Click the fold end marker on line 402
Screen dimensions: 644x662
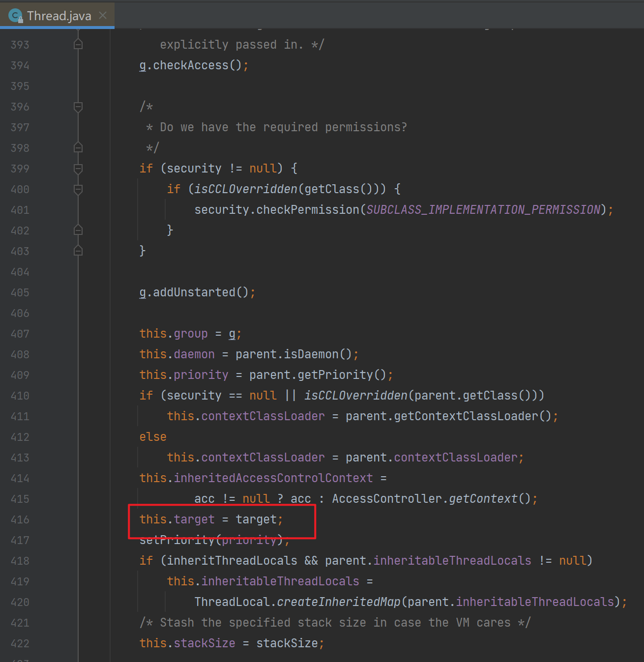tap(78, 230)
